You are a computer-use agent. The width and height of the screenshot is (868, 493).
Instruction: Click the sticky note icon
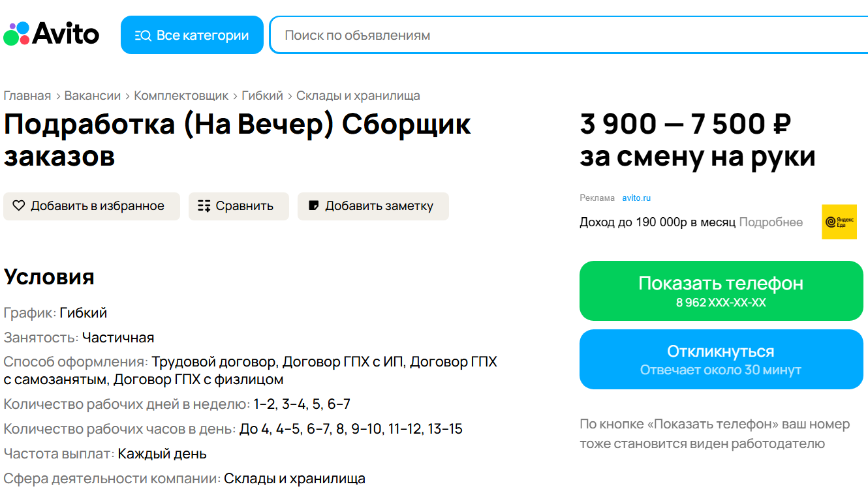(313, 206)
